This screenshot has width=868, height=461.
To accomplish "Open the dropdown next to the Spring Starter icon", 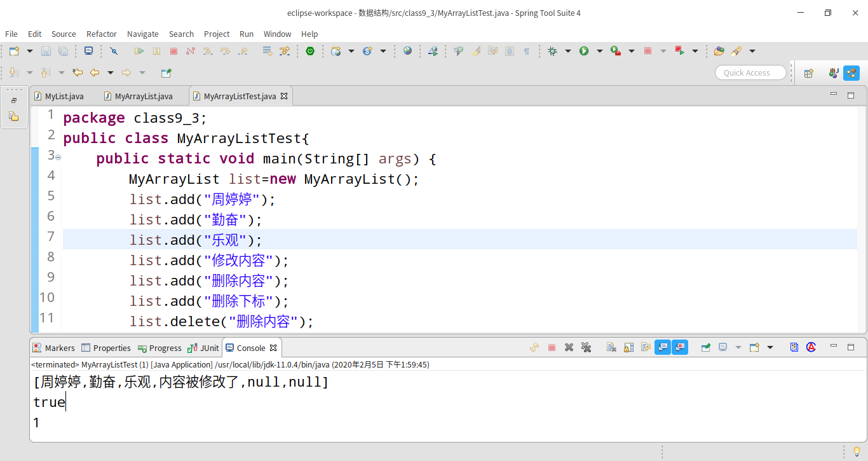I will click(x=351, y=51).
